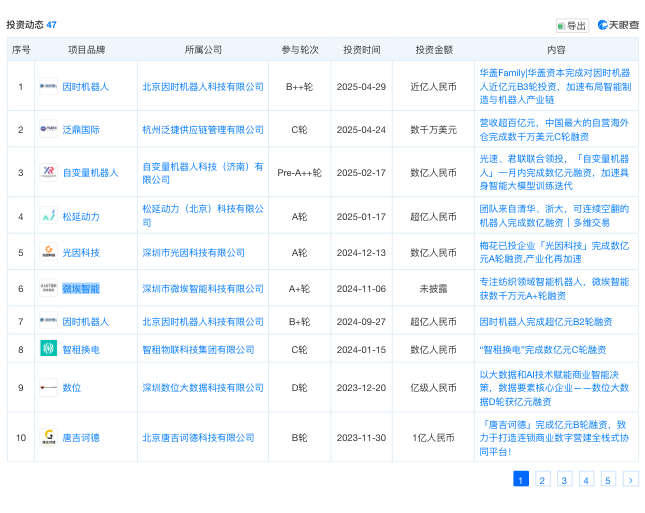Click 泛鼎国际 brand logo icon
Image resolution: width=645 pixels, height=513 pixels.
pyautogui.click(x=48, y=129)
